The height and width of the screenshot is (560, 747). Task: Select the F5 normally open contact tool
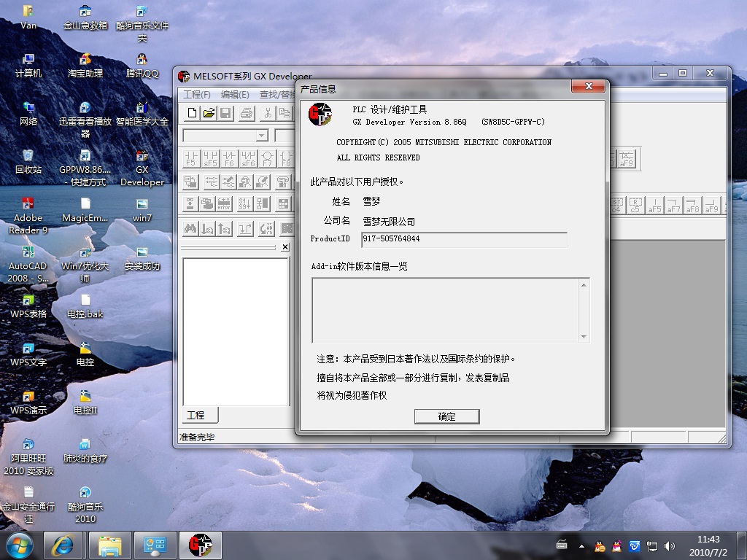coord(191,159)
